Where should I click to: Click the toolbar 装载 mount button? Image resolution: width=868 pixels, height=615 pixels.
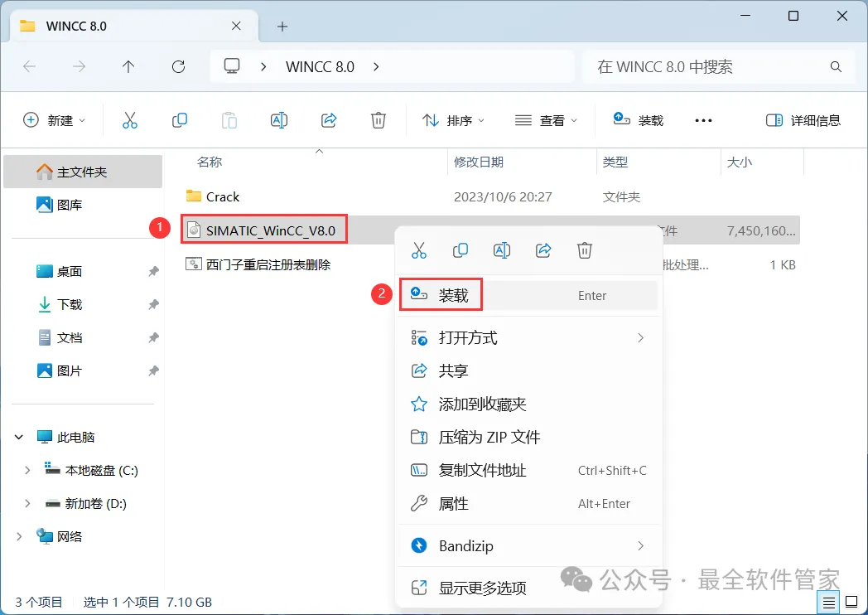[638, 120]
